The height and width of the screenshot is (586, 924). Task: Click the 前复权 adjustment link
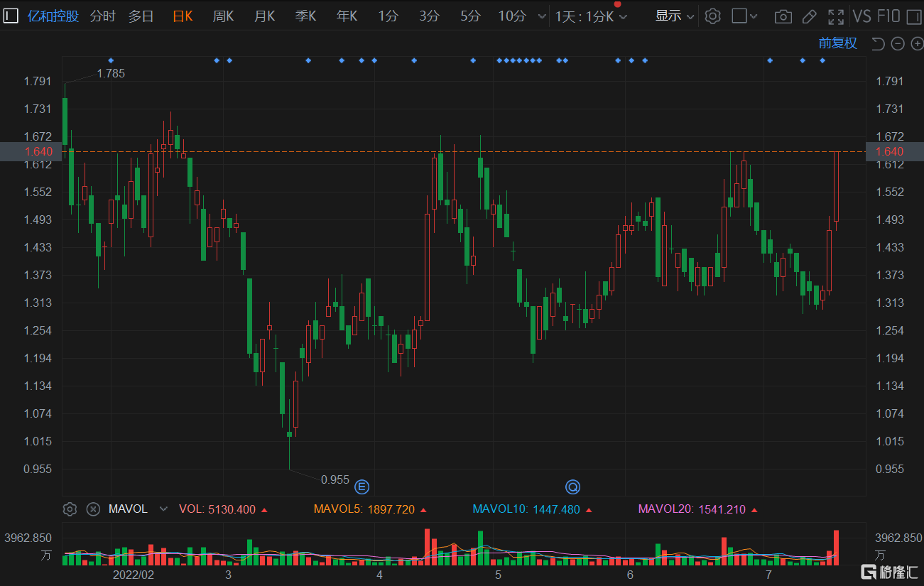(x=837, y=43)
